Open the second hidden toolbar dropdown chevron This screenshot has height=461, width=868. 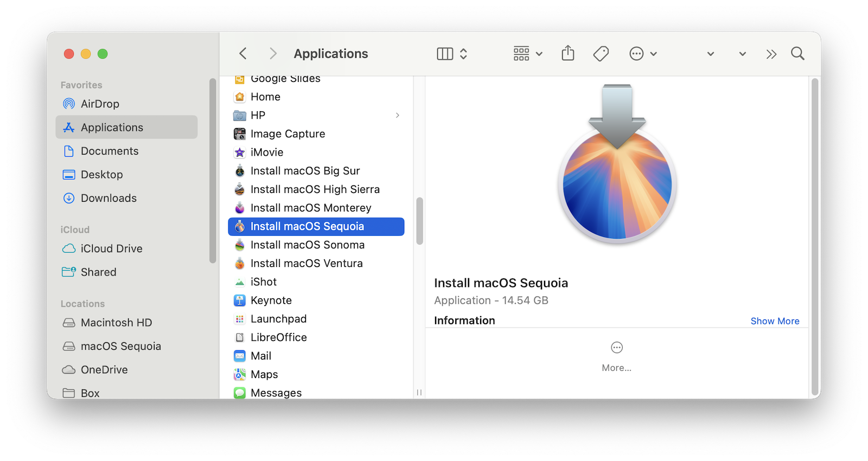click(742, 54)
